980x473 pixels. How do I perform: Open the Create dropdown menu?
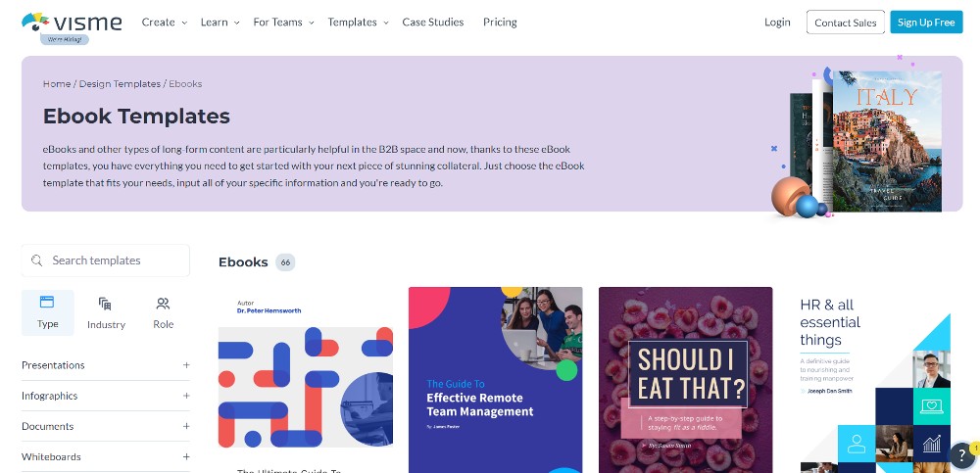coord(164,22)
